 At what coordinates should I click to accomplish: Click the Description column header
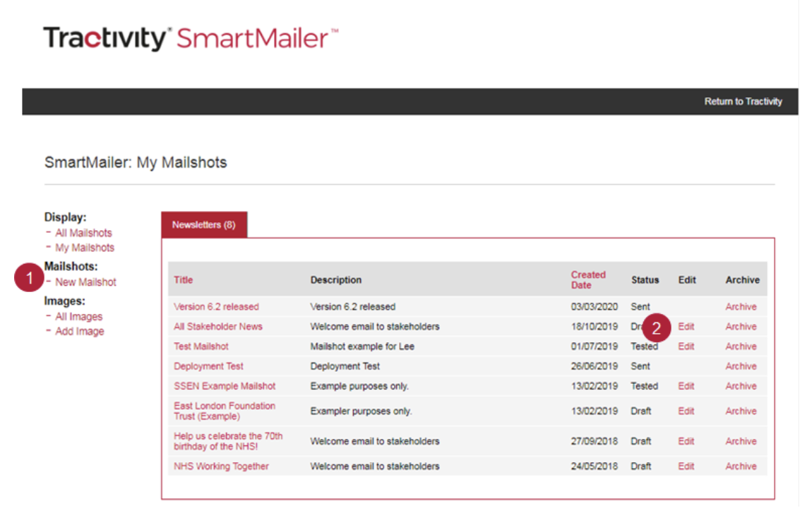[336, 280]
